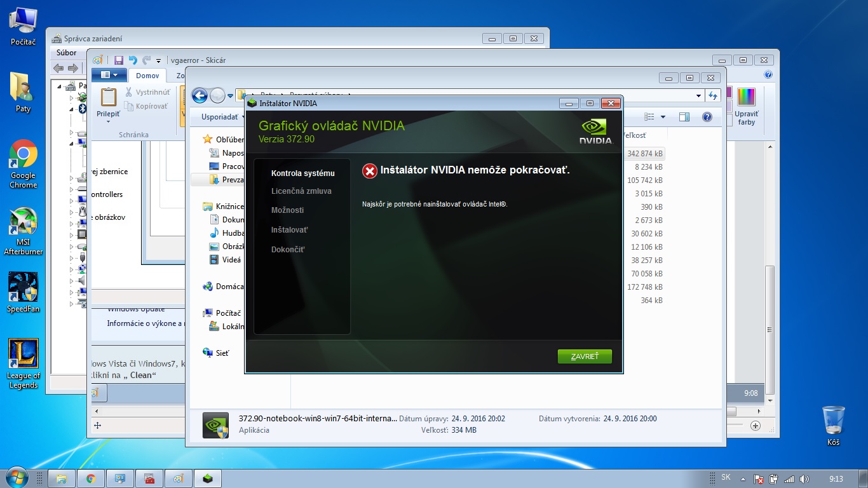Click Upraviť farby in Paint
This screenshot has height=488, width=868.
[747, 107]
